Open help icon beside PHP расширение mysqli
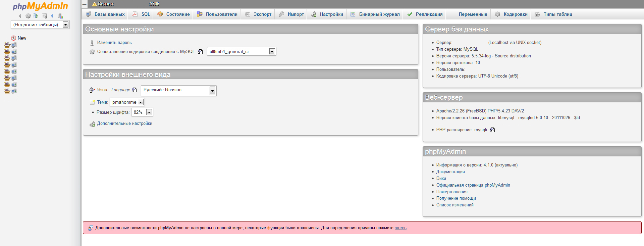This screenshot has height=246, width=644. pyautogui.click(x=492, y=130)
